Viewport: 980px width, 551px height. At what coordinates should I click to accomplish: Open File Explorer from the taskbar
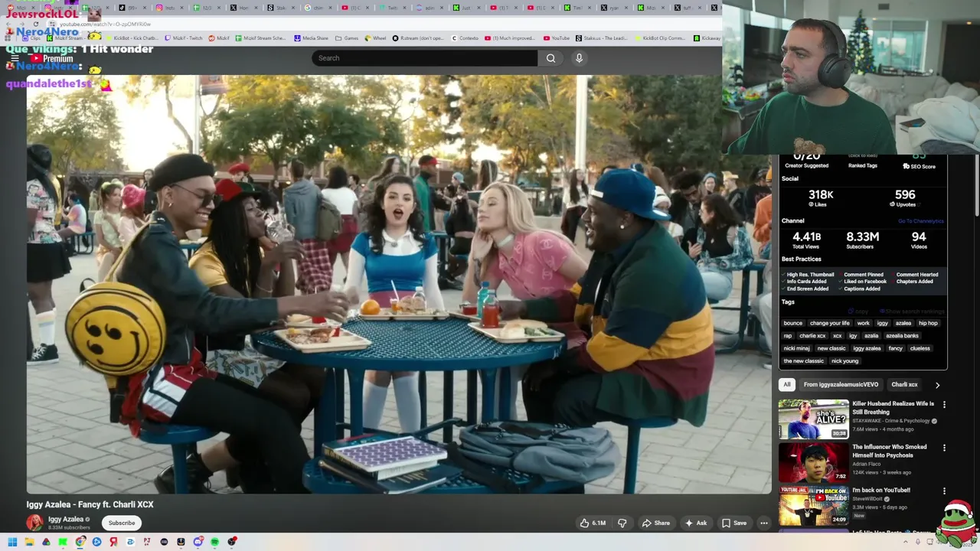tap(29, 542)
